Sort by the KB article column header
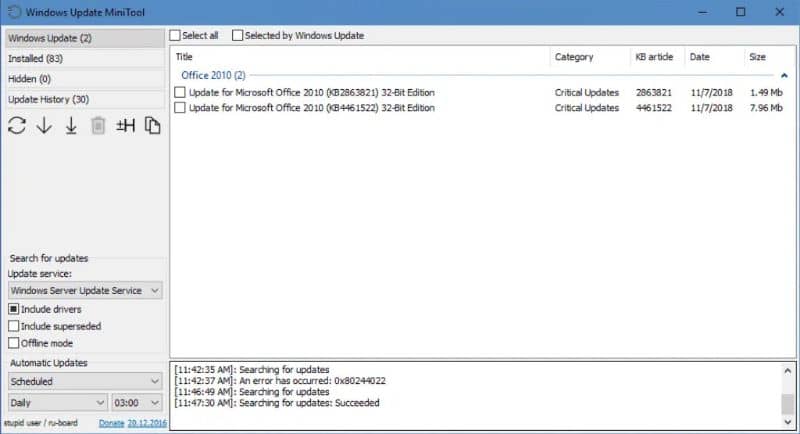This screenshot has height=434, width=800. click(x=658, y=57)
